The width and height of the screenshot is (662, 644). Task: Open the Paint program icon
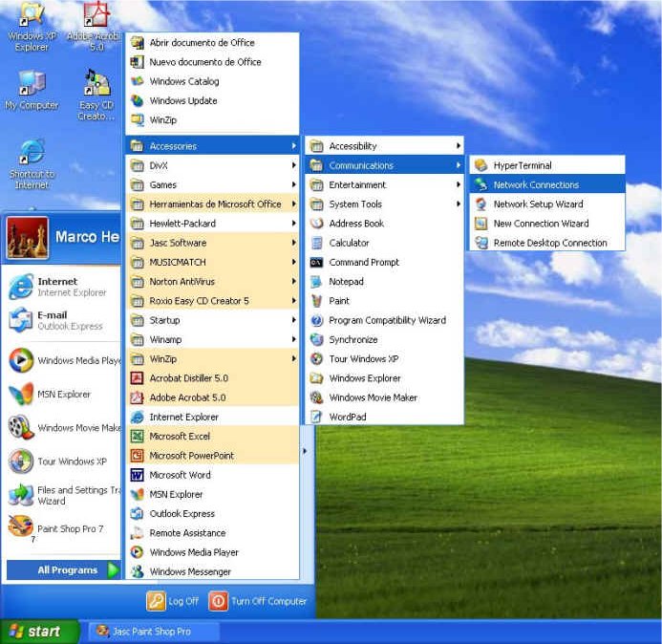click(x=316, y=301)
